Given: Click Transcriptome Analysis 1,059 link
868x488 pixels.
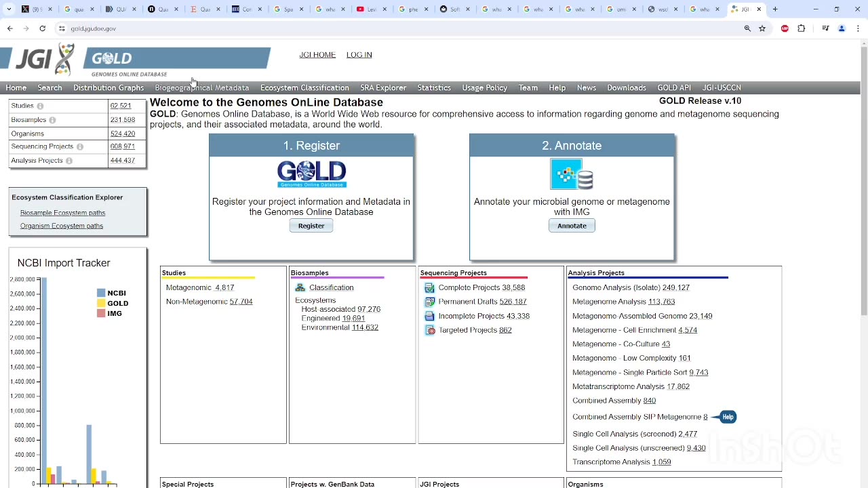Looking at the screenshot, I should pos(662,462).
